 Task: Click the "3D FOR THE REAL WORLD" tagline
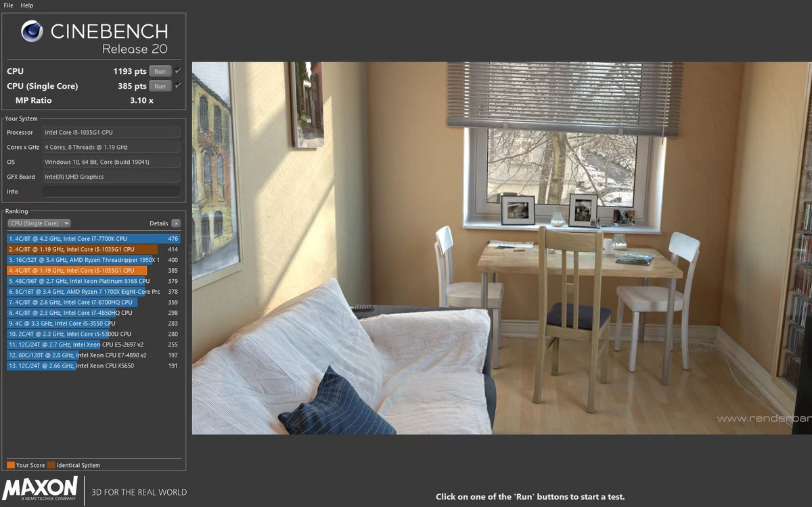click(x=139, y=492)
